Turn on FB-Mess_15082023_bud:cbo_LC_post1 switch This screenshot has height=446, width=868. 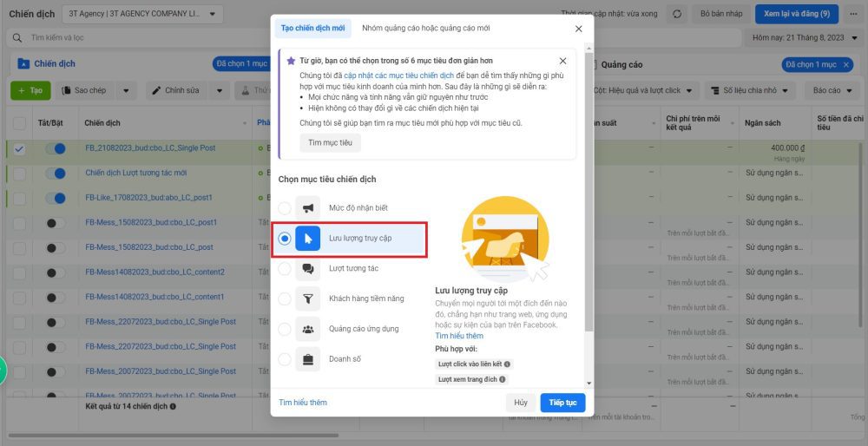click(56, 223)
